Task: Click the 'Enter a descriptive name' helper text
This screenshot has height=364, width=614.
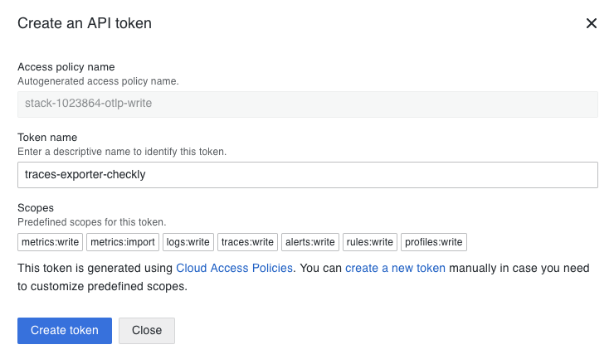Action: coord(122,152)
